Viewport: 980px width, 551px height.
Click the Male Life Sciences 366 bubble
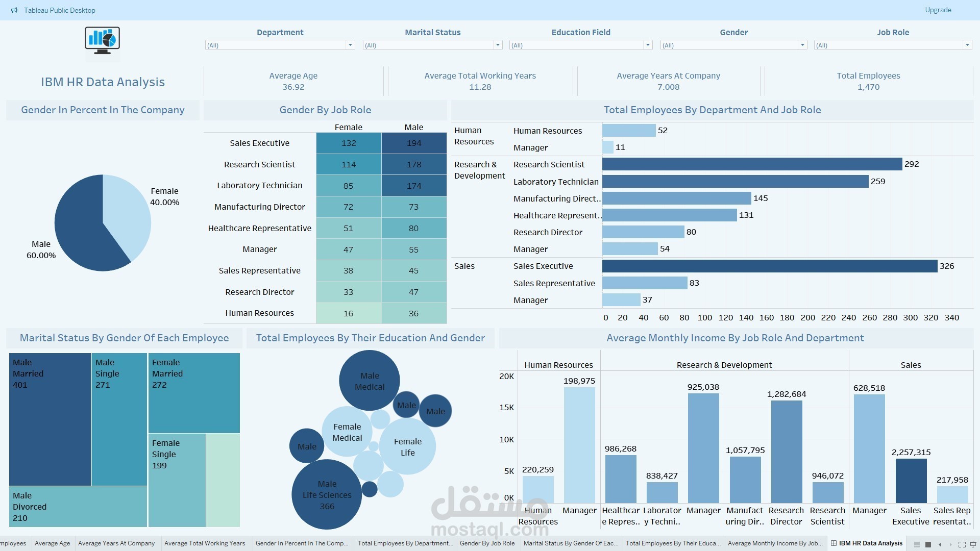[x=327, y=494]
